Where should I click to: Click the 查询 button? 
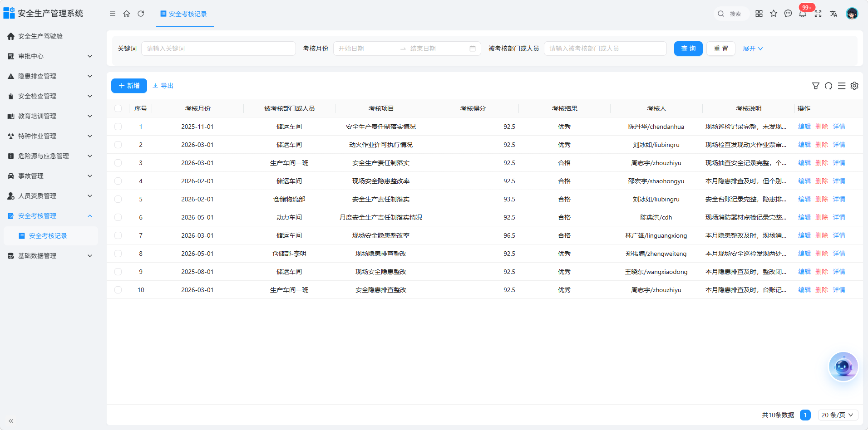point(688,49)
